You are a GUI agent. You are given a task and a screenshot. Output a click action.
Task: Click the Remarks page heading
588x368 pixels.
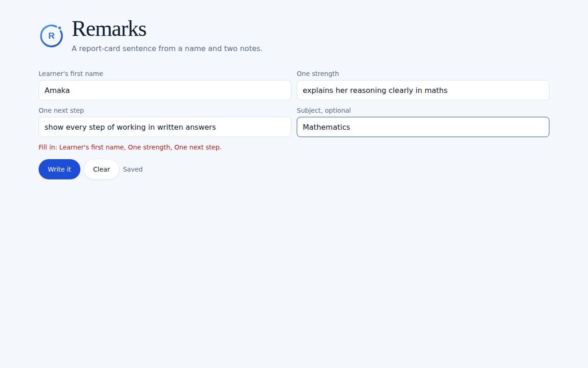109,29
